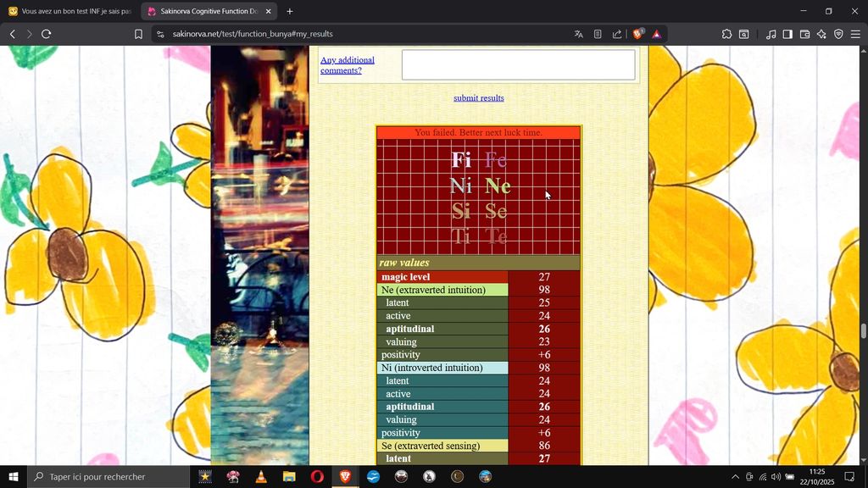This screenshot has height=488, width=868.
Task: Toggle the browser sidebar panel icon
Action: pyautogui.click(x=787, y=34)
